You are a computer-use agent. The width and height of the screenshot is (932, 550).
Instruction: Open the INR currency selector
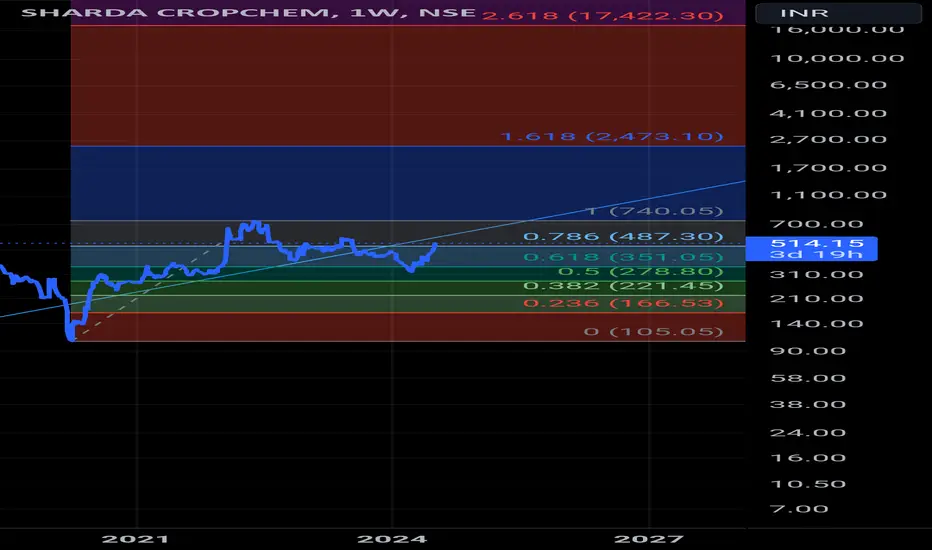(838, 13)
